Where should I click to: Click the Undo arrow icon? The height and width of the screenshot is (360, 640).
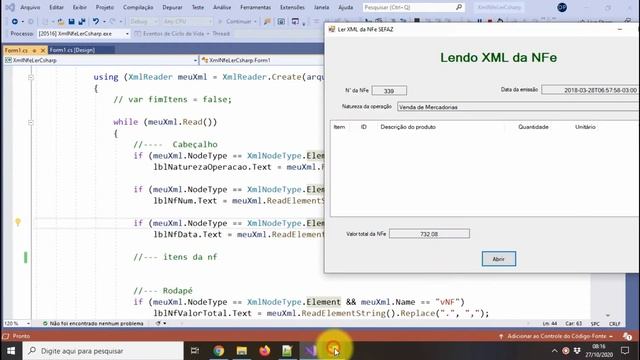[x=96, y=21]
